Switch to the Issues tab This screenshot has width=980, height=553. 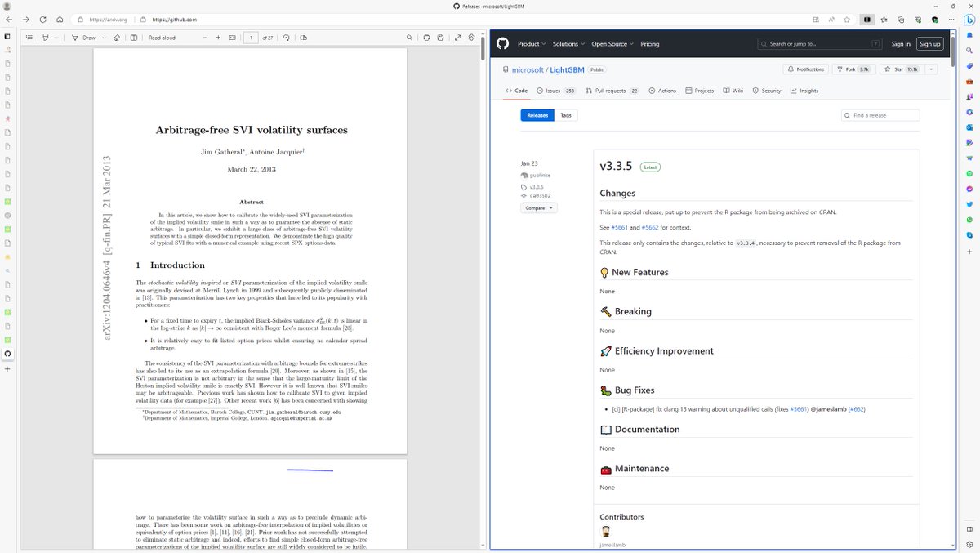[556, 91]
